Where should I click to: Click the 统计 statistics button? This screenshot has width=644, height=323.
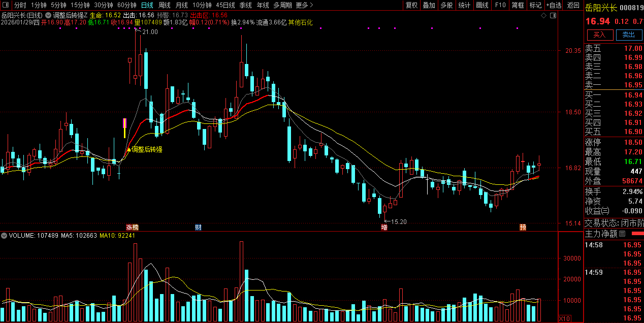[x=464, y=5]
